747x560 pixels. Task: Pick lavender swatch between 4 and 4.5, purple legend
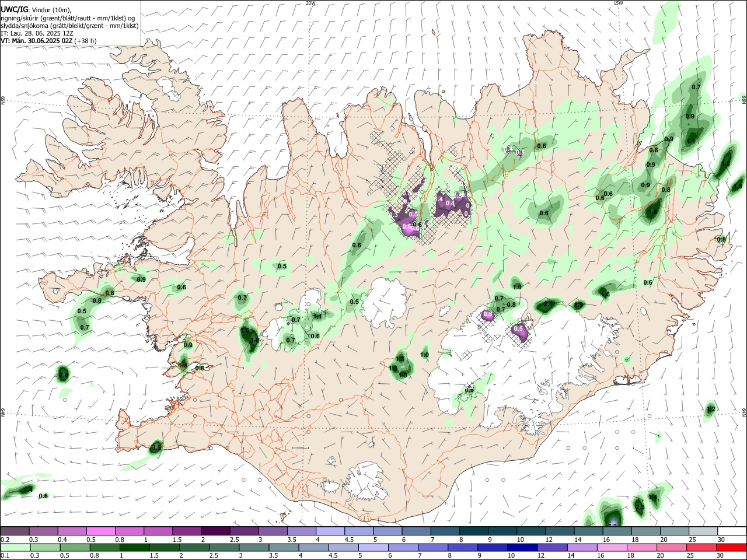(x=329, y=531)
